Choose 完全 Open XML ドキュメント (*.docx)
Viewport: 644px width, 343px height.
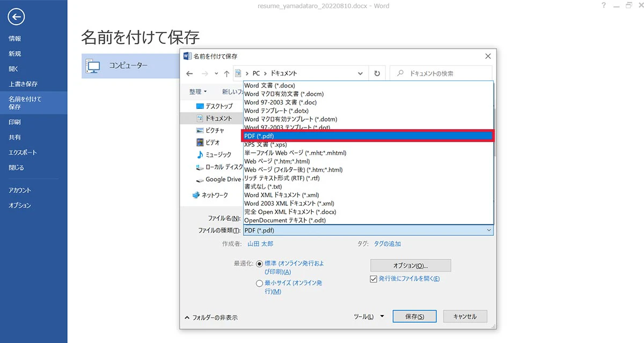pyautogui.click(x=368, y=212)
